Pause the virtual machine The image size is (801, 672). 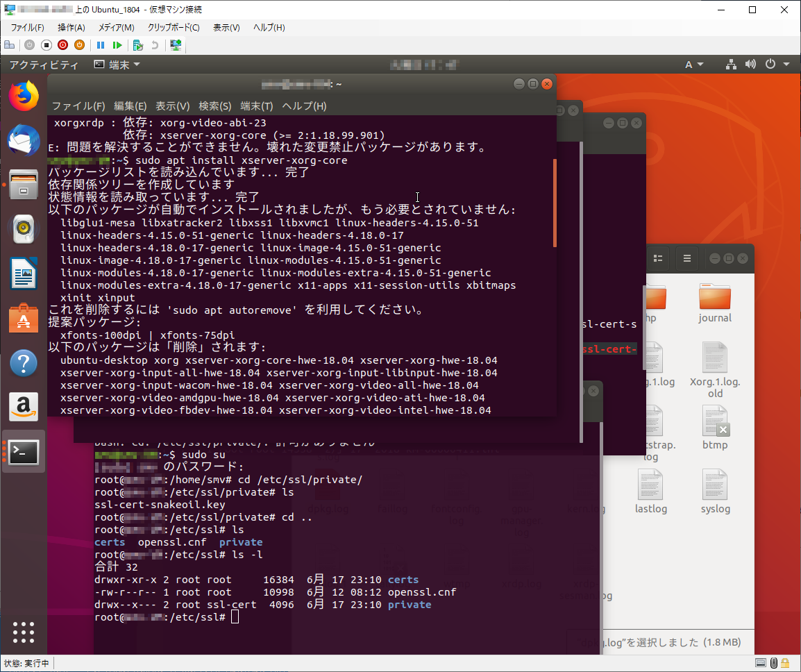(x=101, y=45)
